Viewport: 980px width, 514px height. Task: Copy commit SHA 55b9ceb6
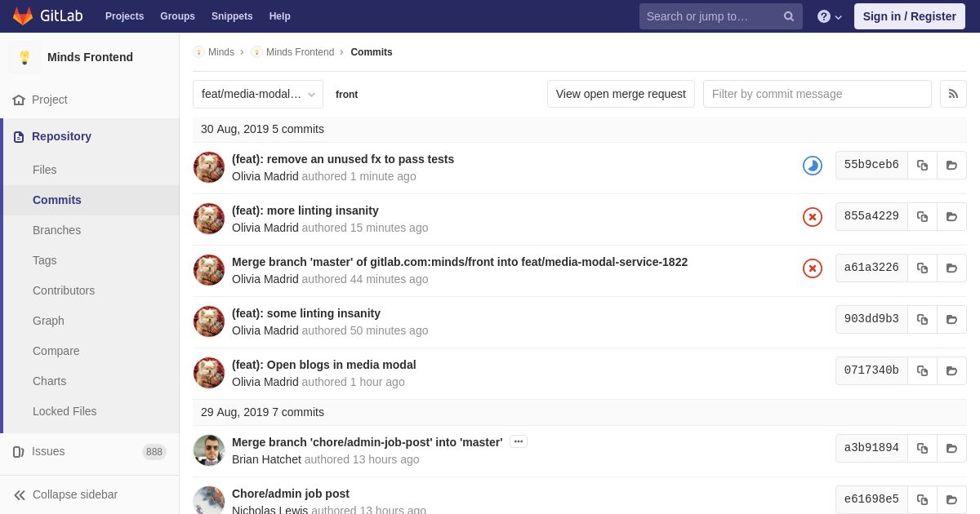(922, 165)
